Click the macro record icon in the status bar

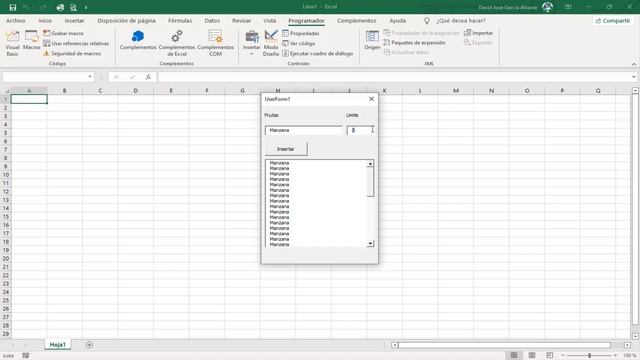coord(26,356)
